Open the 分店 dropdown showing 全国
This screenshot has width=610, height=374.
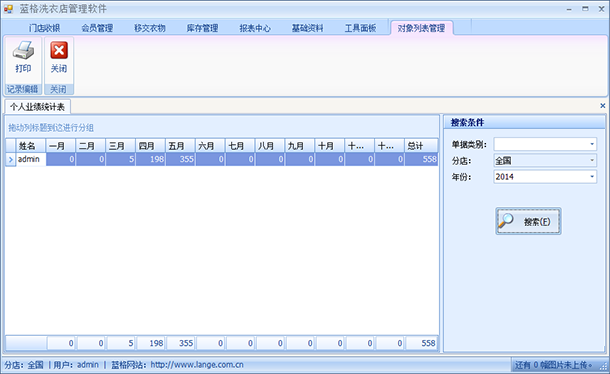click(592, 160)
